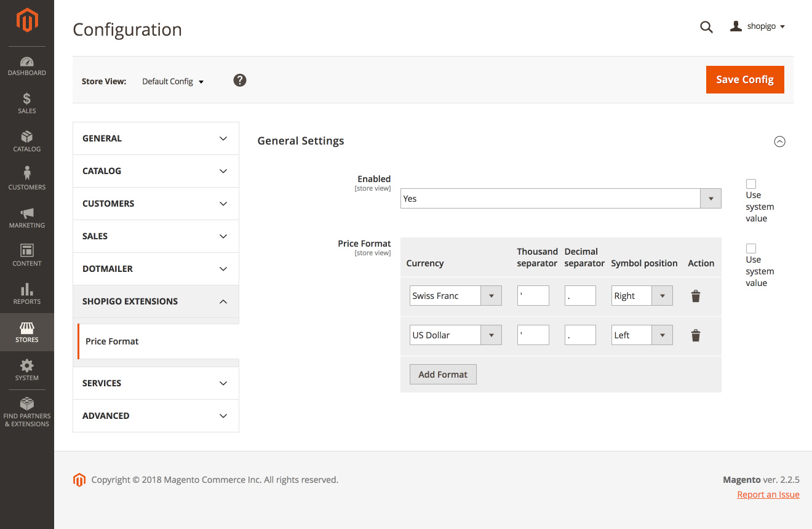This screenshot has height=529, width=812.
Task: Open Swiss Franc currency dropdown
Action: tap(455, 296)
